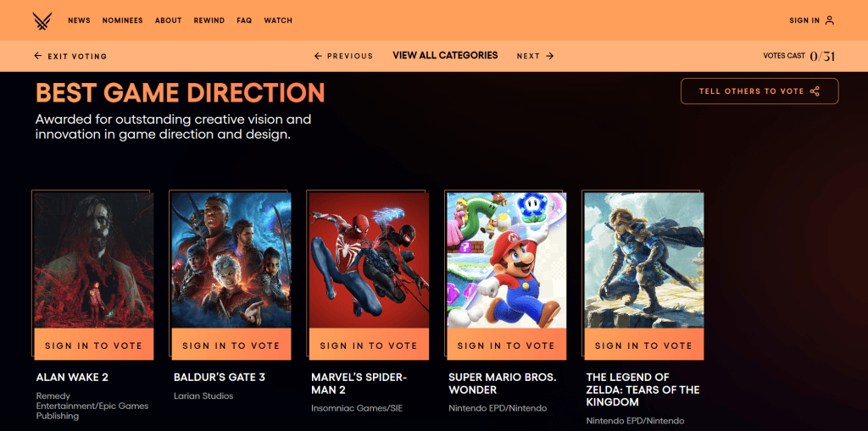Viewport: 868px width, 431px height.
Task: View all categories link
Action: [445, 56]
